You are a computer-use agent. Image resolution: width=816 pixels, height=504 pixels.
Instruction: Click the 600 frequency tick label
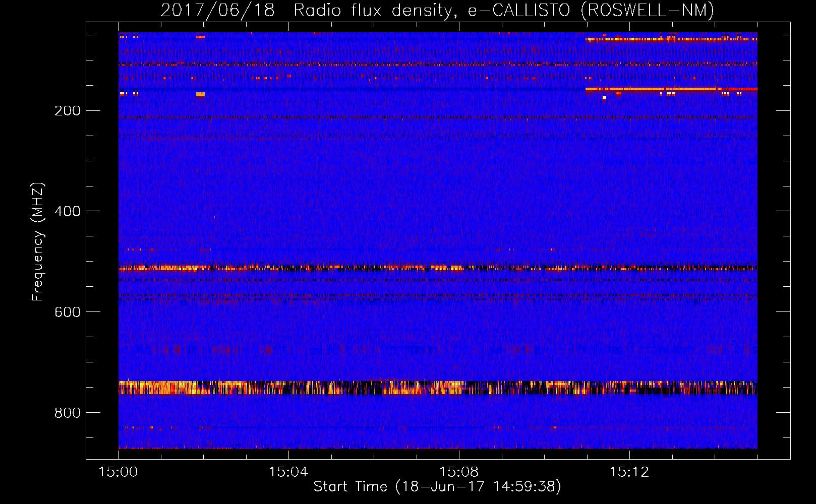(x=68, y=312)
